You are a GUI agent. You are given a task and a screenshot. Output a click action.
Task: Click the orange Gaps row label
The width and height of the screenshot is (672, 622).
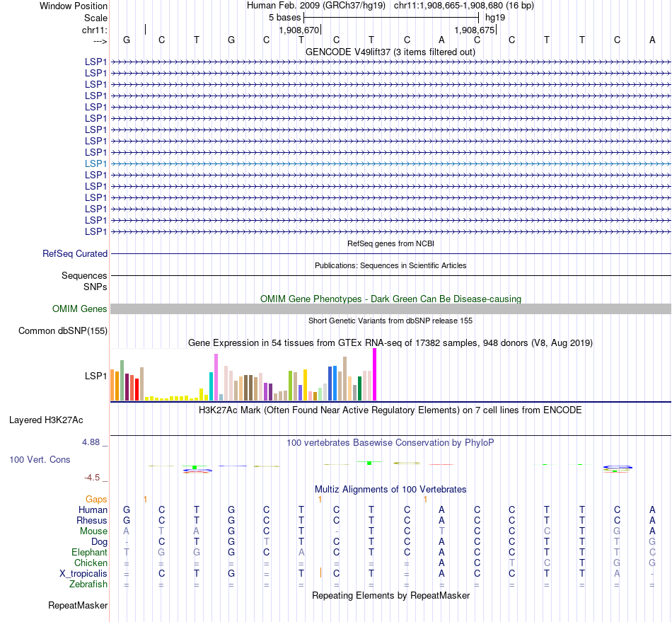tap(96, 499)
